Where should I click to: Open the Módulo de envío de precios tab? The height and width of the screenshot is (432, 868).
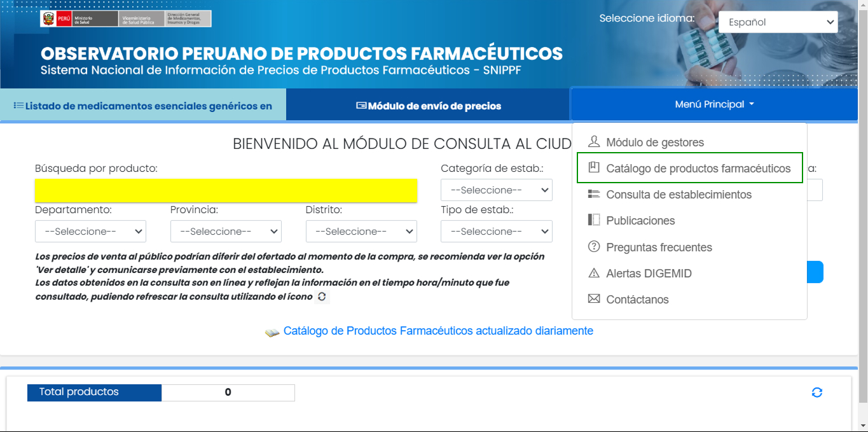pos(429,106)
